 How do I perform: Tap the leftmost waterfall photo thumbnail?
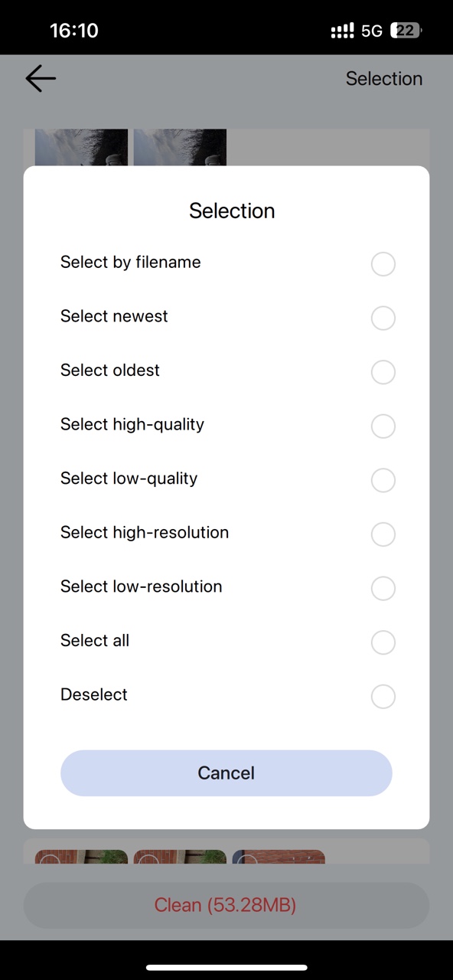tap(81, 147)
